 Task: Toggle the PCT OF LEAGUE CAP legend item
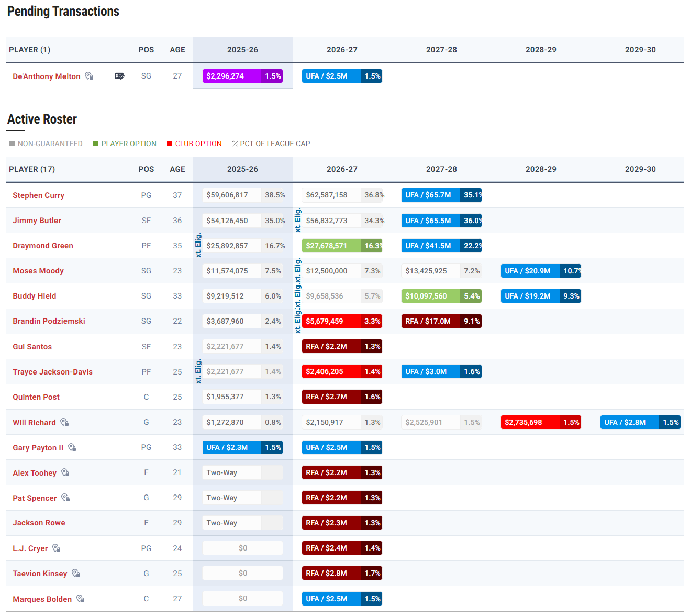click(x=271, y=144)
